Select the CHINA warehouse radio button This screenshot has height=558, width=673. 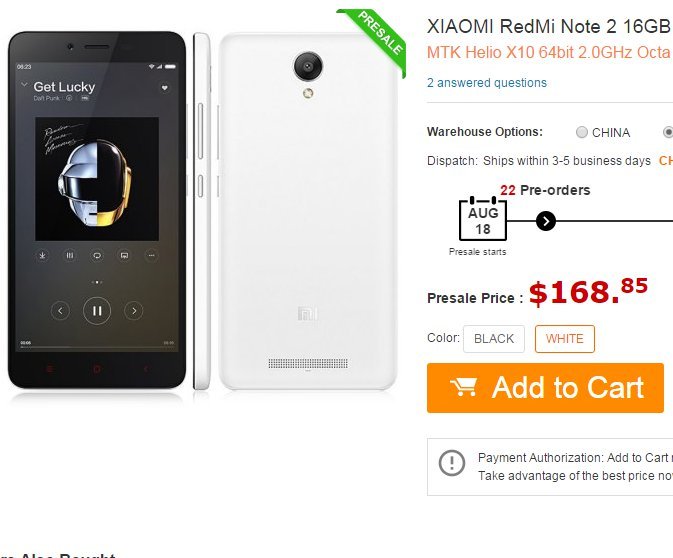[582, 132]
